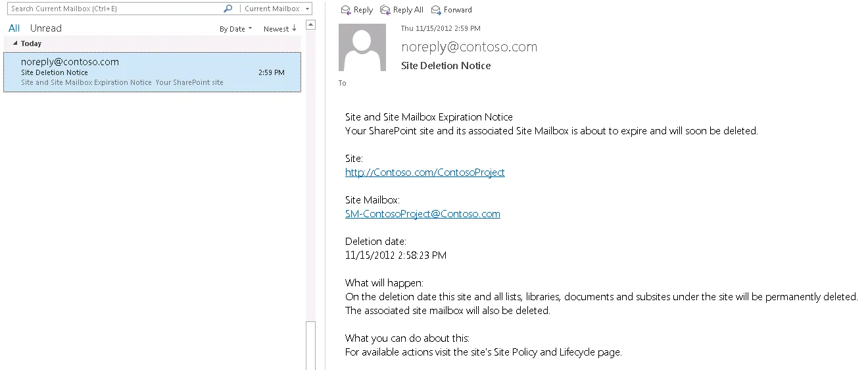
Task: Forward the Site Deletion Notice message
Action: click(x=451, y=10)
